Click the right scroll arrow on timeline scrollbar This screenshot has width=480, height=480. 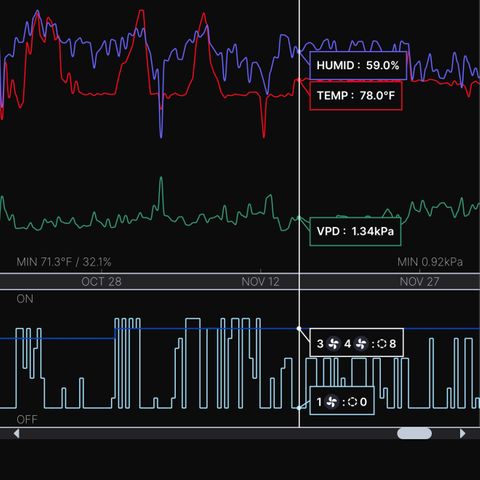pos(462,433)
